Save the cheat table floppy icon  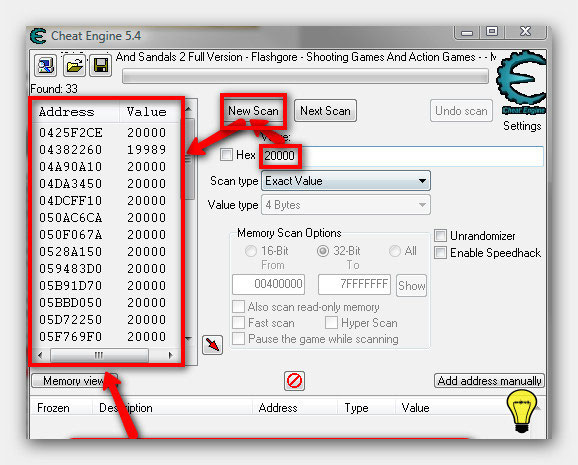(x=101, y=66)
